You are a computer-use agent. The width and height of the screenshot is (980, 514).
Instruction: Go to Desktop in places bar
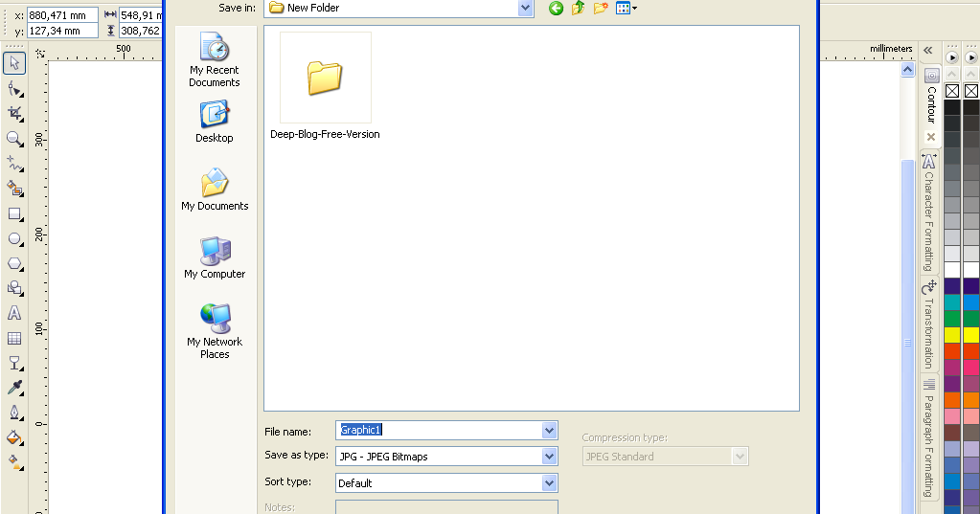[x=215, y=122]
